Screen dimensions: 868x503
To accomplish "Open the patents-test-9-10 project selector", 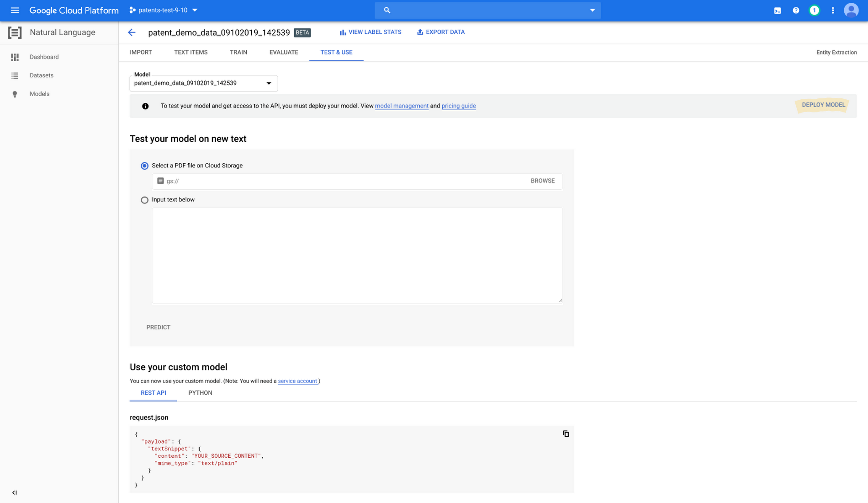I will (164, 10).
